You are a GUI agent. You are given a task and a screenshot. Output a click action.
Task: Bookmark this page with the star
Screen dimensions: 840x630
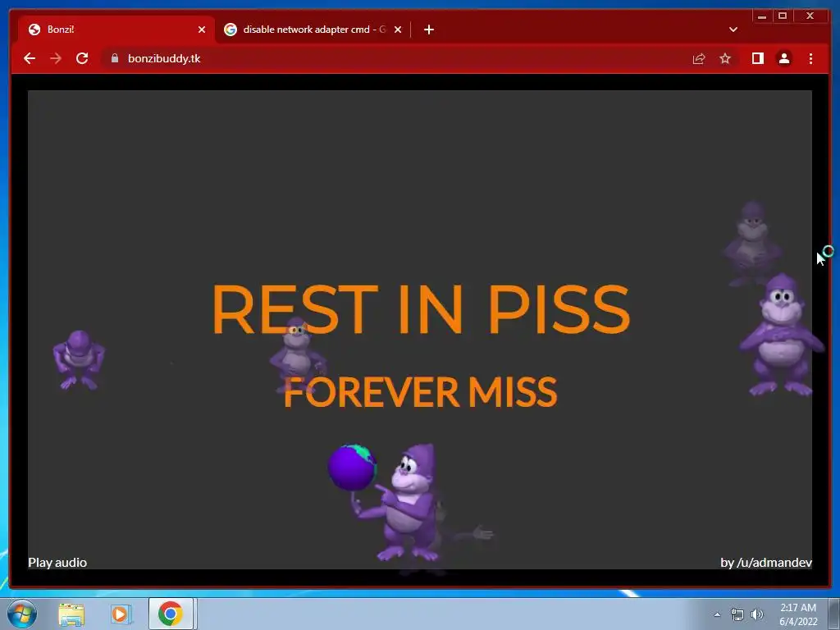click(725, 58)
